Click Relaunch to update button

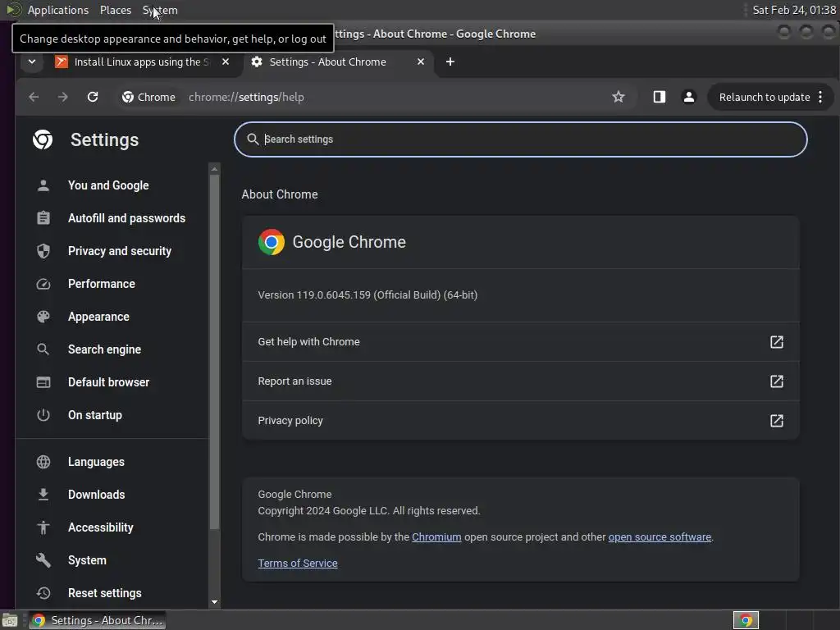click(x=764, y=97)
